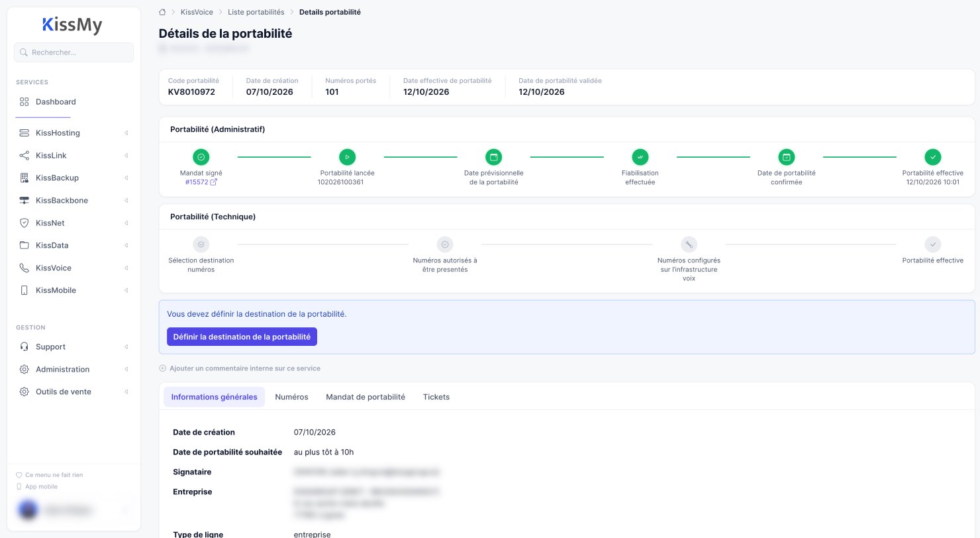
Task: Select the text 12/10/2026 10:01
Action: (932, 182)
